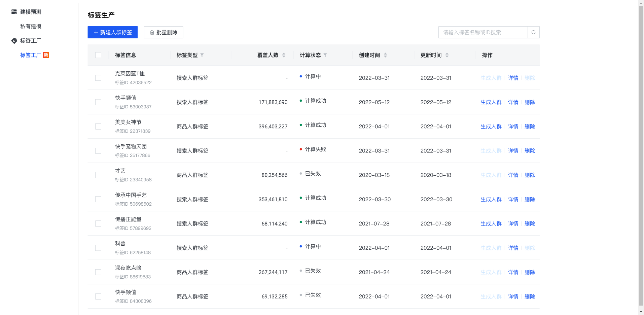This screenshot has height=315, width=644.
Task: Click 删除 for 标签ID 84308396
Action: (530, 296)
